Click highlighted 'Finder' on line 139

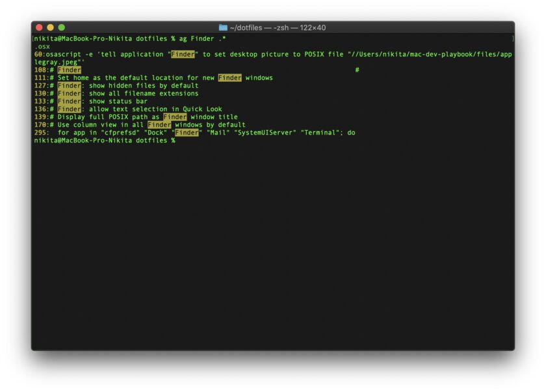coord(175,117)
